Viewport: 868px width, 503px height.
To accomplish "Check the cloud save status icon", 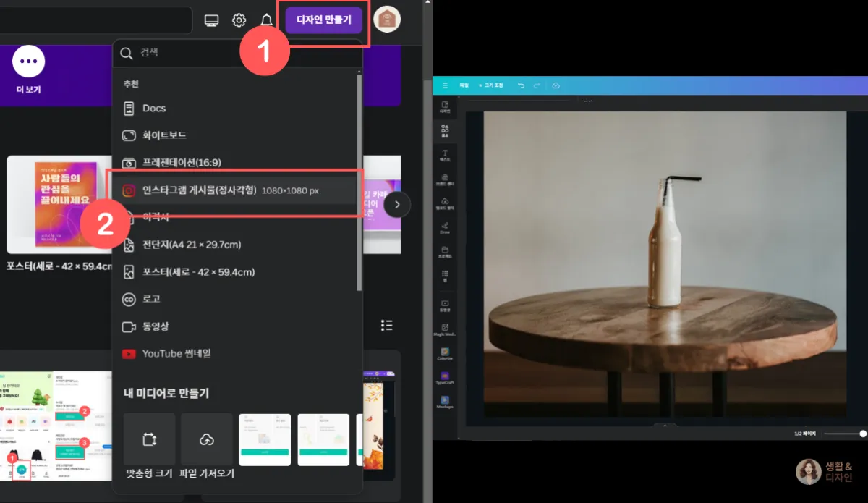I will tap(556, 85).
